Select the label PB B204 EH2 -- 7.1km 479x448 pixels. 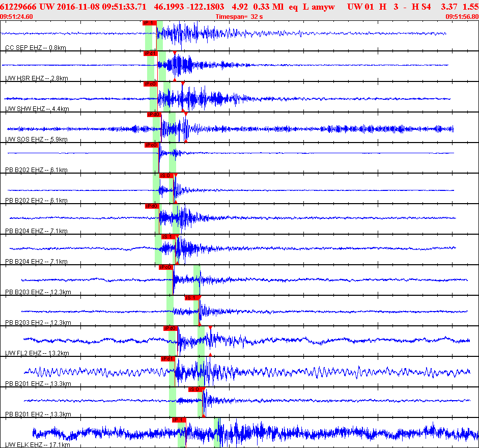[36, 262]
